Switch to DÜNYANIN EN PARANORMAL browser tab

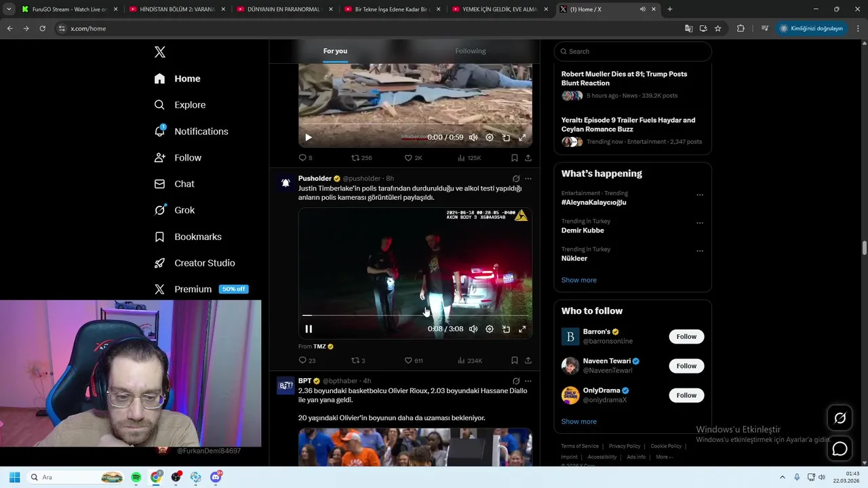point(284,9)
